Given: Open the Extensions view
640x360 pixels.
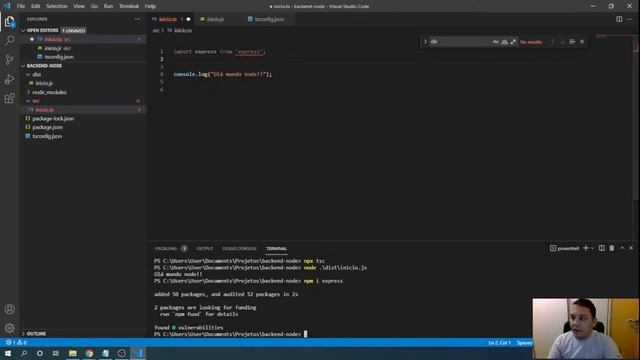Looking at the screenshot, I should coord(9,98).
